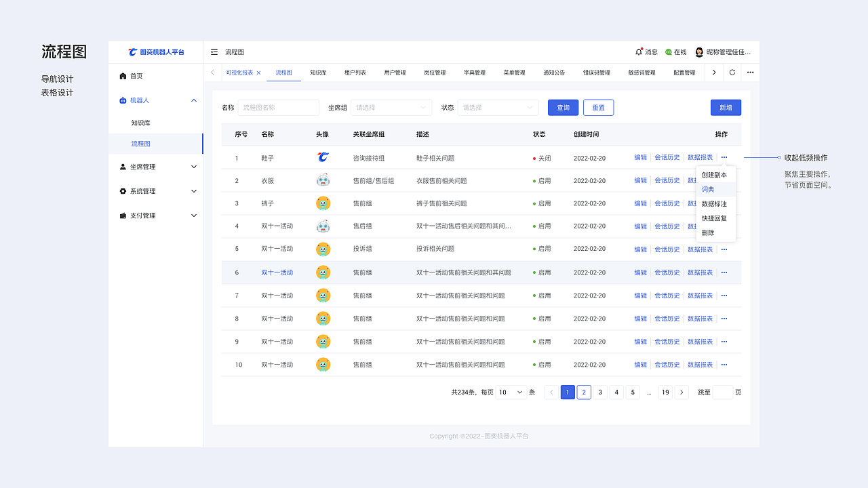
Task: Select 数据标注 from the row menu
Action: [x=716, y=204]
